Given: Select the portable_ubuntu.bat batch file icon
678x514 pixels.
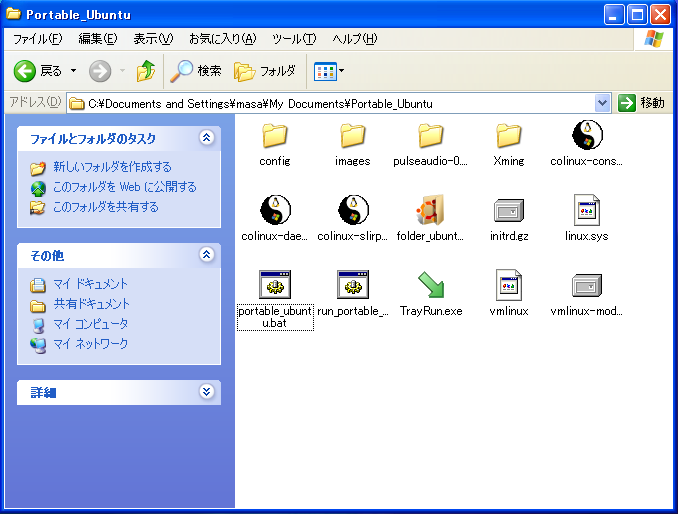Looking at the screenshot, I should coord(275,284).
